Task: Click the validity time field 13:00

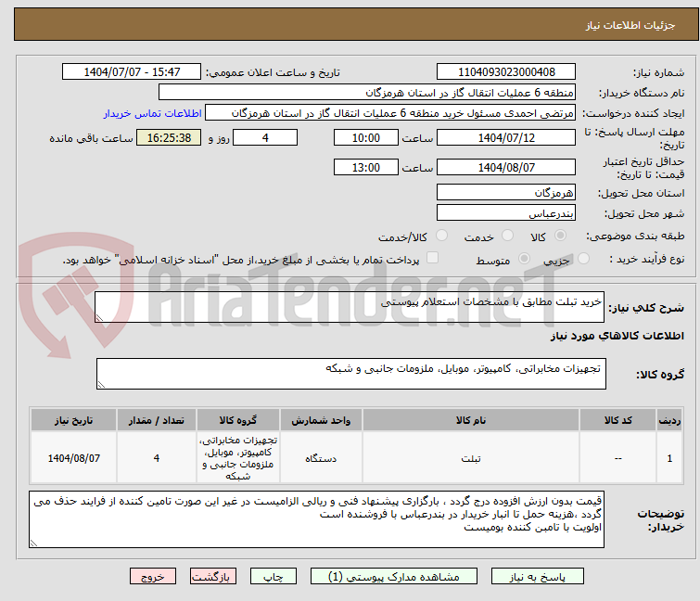Action: coord(366,168)
